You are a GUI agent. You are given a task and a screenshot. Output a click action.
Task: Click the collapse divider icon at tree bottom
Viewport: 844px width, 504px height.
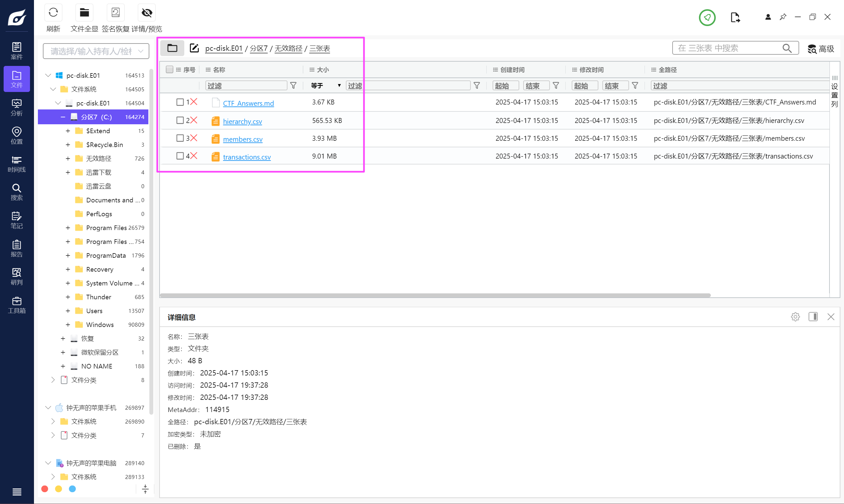coord(145,489)
